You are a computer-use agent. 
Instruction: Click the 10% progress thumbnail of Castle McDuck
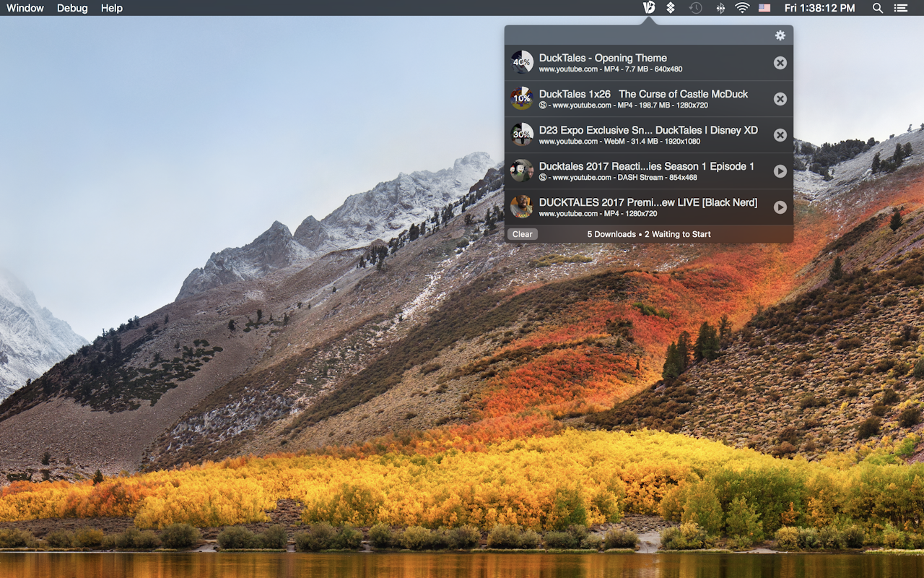click(521, 98)
